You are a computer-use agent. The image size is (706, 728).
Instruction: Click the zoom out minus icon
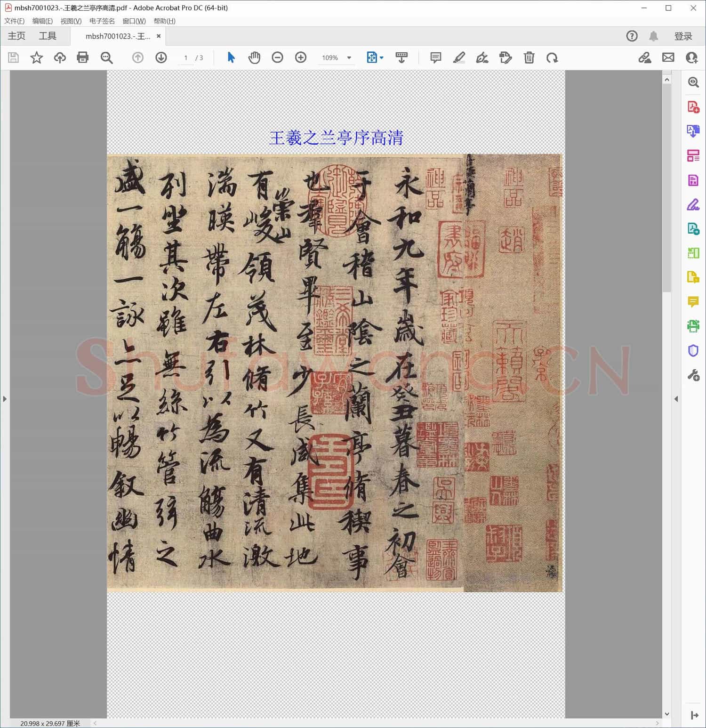(278, 57)
